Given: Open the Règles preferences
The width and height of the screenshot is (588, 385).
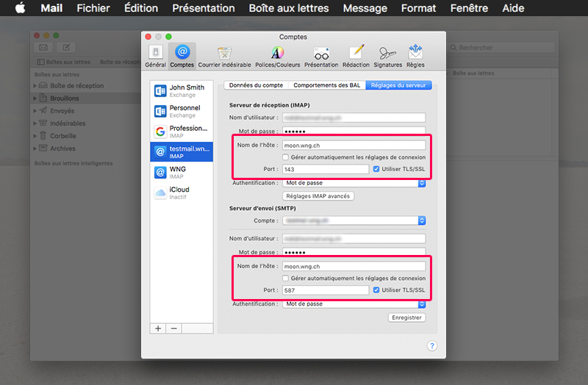Looking at the screenshot, I should [415, 57].
